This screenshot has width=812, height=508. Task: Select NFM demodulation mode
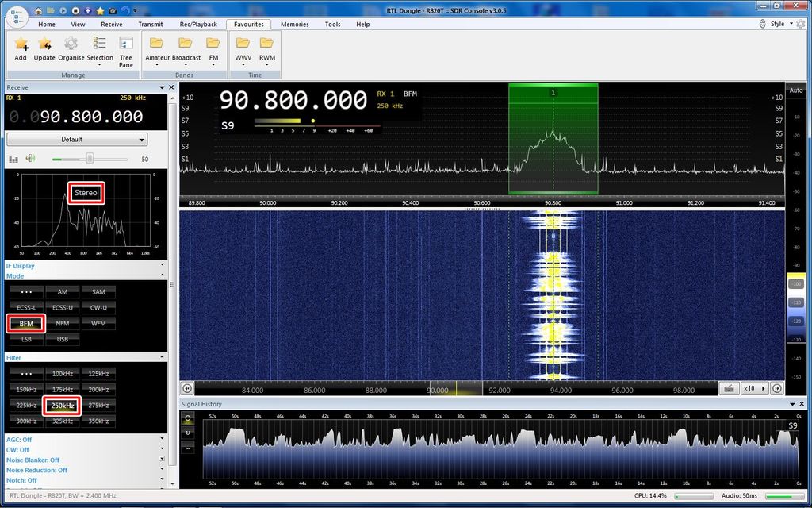(x=63, y=324)
